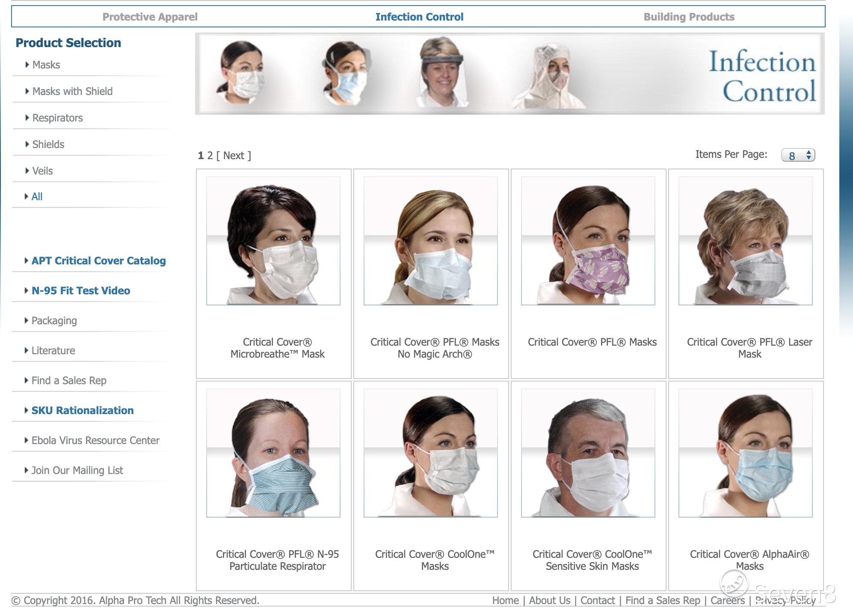Select the Infection Control tab
Screen dimensions: 853x616
419,17
